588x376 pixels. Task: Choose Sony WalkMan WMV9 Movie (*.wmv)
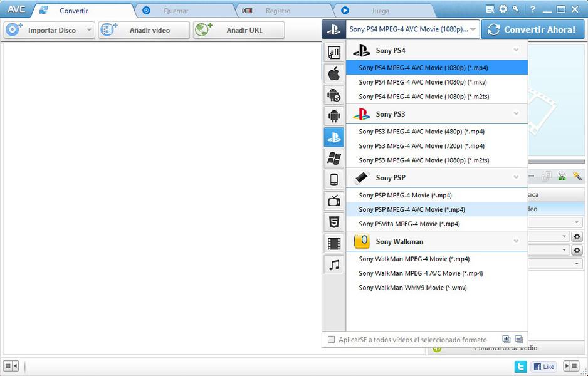[412, 288]
